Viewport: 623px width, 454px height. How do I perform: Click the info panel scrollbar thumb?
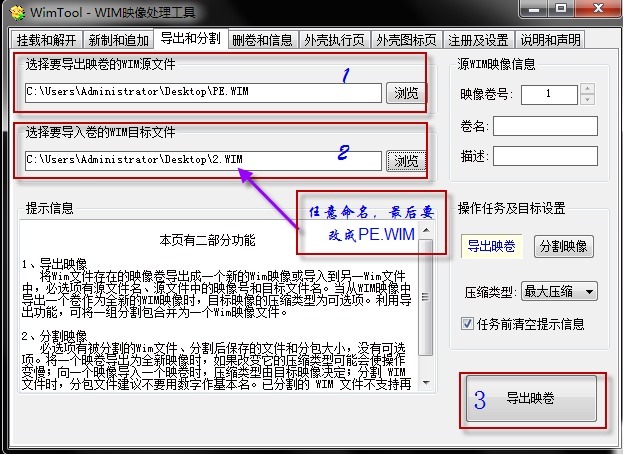[x=426, y=297]
